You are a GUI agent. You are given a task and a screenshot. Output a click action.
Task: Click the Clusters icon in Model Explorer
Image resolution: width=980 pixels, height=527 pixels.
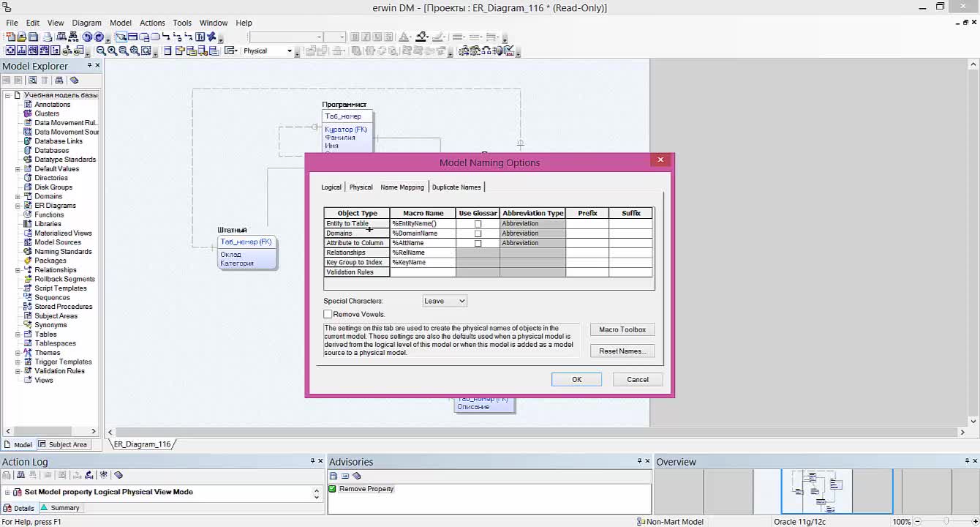(29, 113)
